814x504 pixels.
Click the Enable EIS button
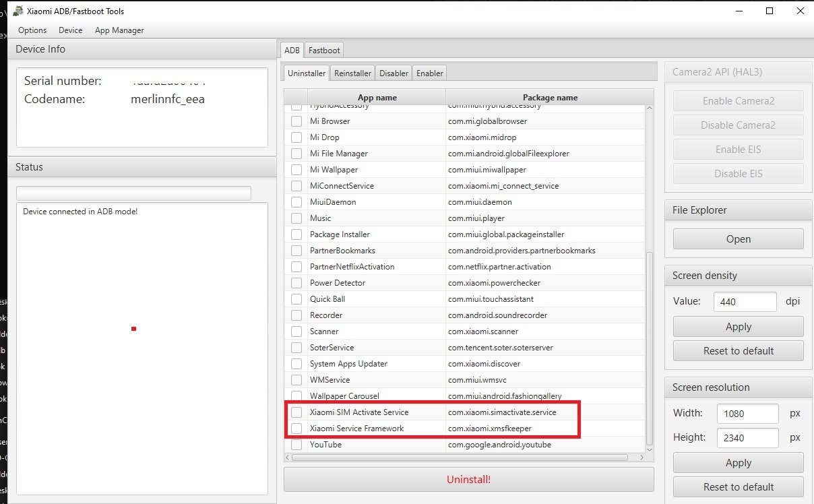(x=739, y=150)
